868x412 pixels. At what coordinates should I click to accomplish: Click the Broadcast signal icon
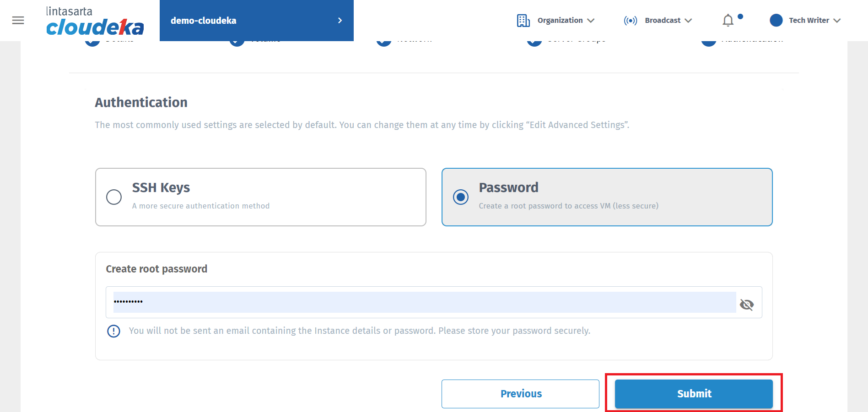pos(630,21)
